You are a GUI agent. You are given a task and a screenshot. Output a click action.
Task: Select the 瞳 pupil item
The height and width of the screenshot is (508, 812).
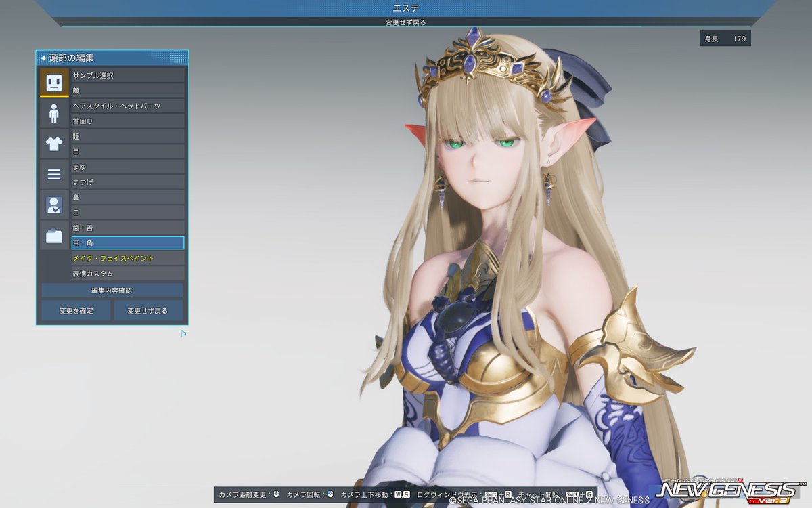[x=128, y=136]
